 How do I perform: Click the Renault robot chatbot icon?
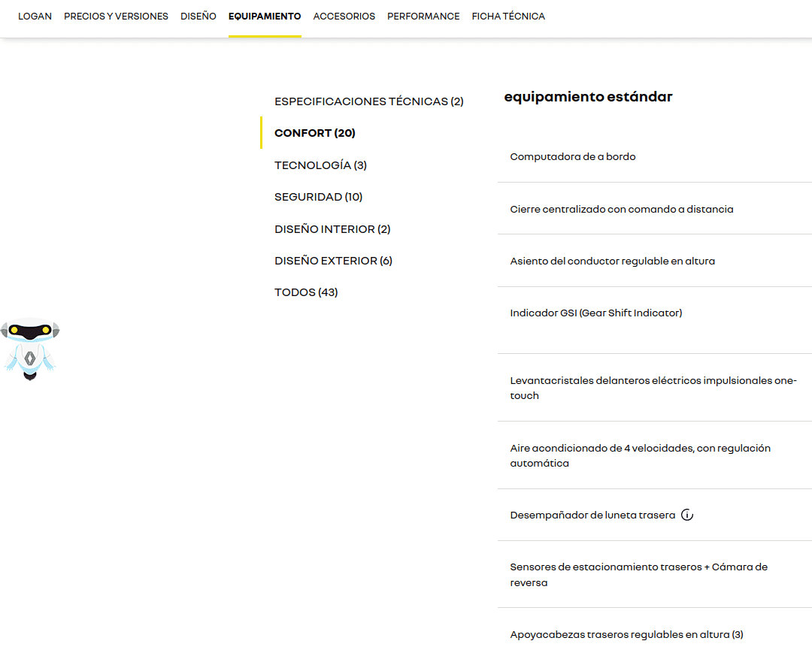29,348
